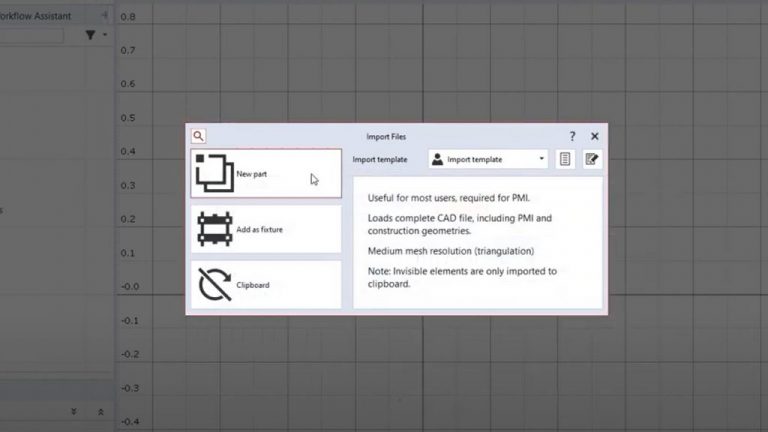768x432 pixels.
Task: Click the edit template pencil icon
Action: [592, 159]
